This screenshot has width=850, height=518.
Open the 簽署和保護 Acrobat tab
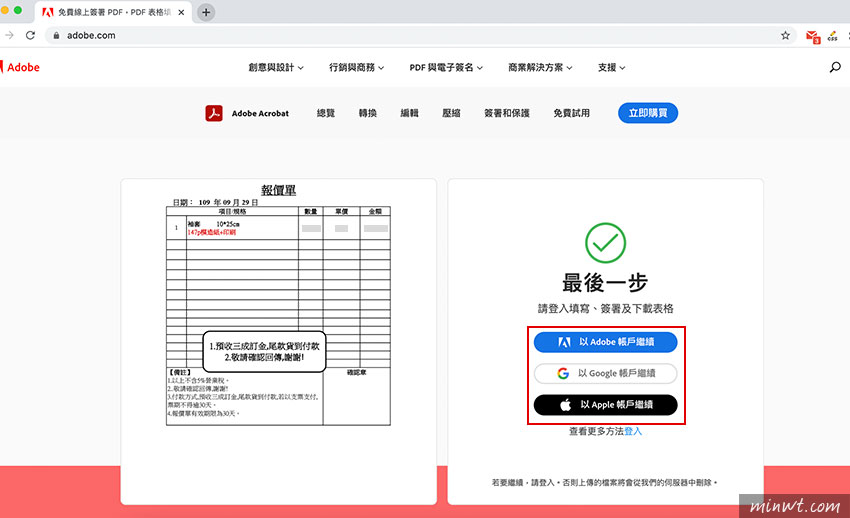(x=507, y=113)
